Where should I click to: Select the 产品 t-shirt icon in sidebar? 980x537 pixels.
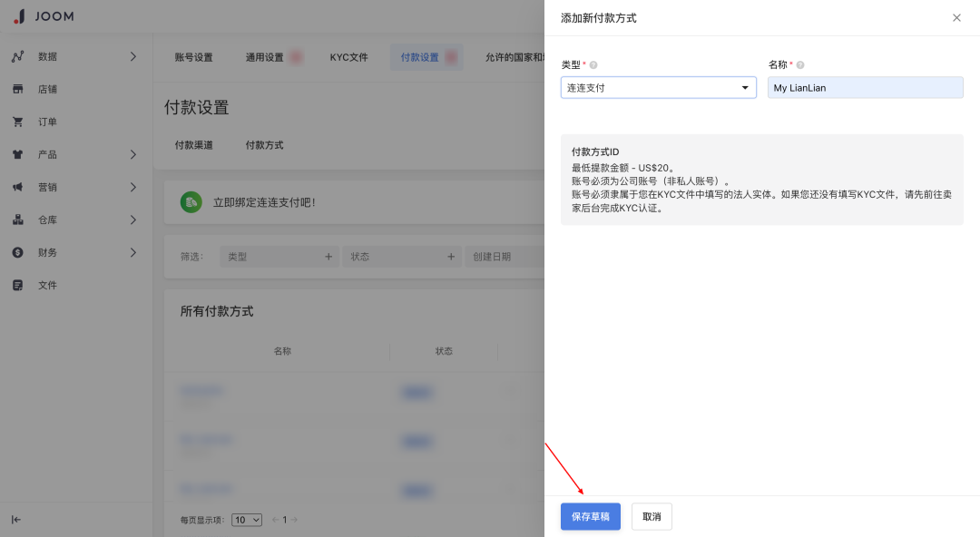[x=19, y=153]
